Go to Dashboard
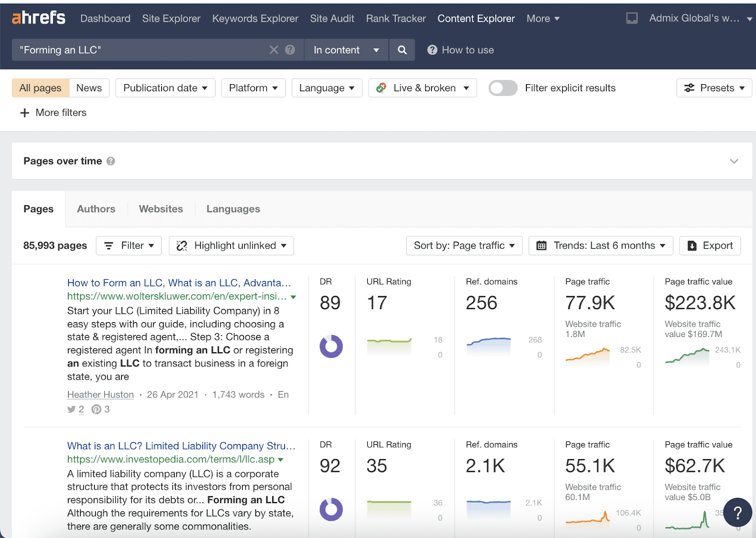 coord(105,18)
